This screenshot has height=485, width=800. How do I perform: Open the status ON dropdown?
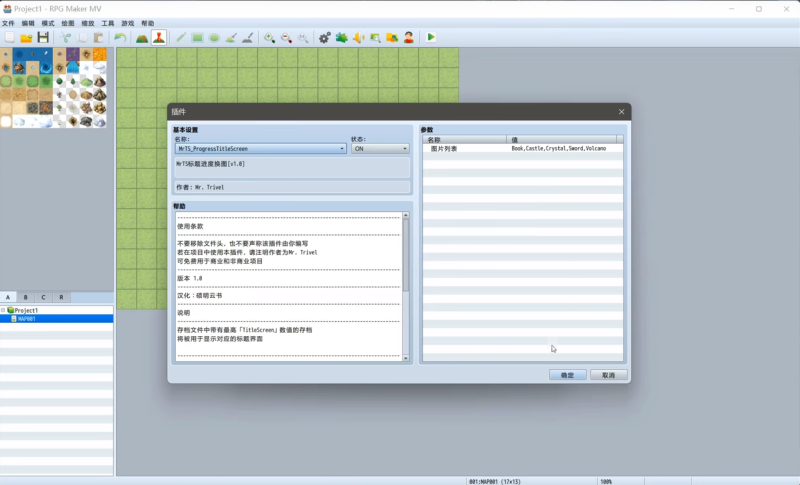380,148
